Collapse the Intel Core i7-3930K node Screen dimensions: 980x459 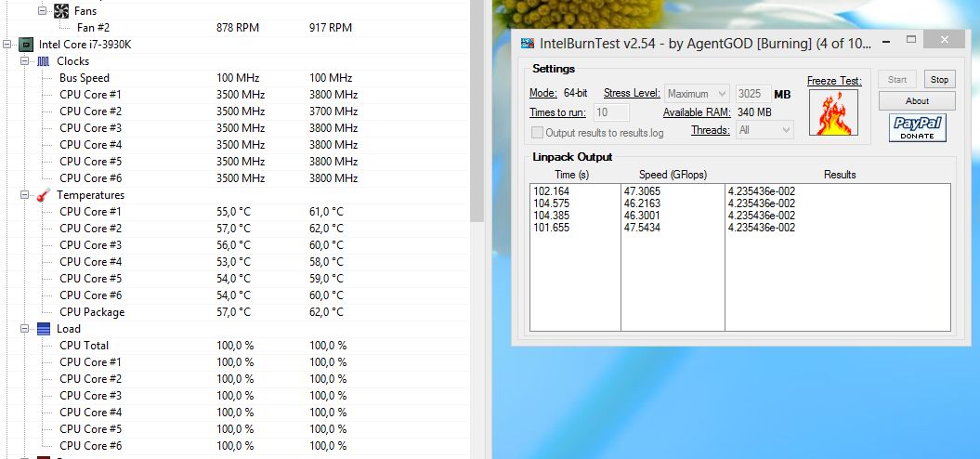pyautogui.click(x=7, y=45)
